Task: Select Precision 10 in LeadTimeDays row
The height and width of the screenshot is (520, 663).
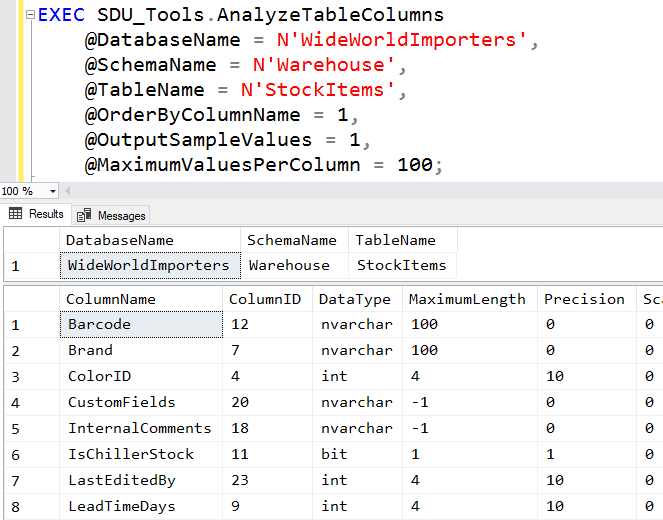Action: pos(587,506)
